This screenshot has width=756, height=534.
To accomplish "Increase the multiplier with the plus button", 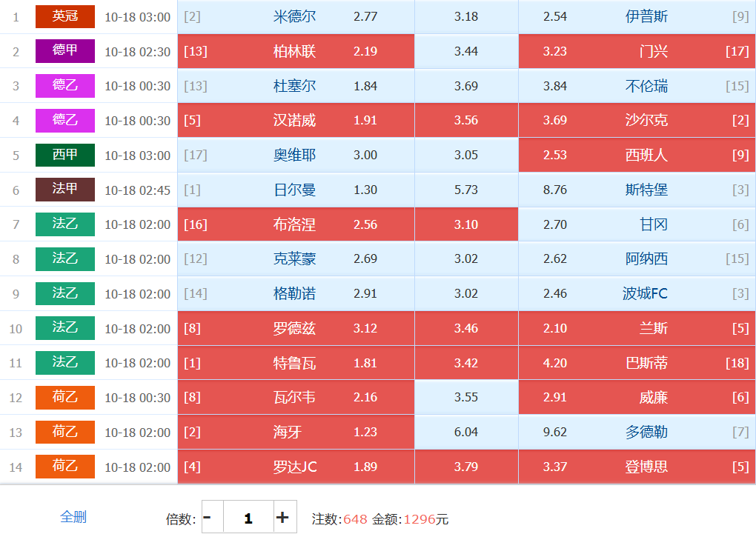I will click(282, 518).
